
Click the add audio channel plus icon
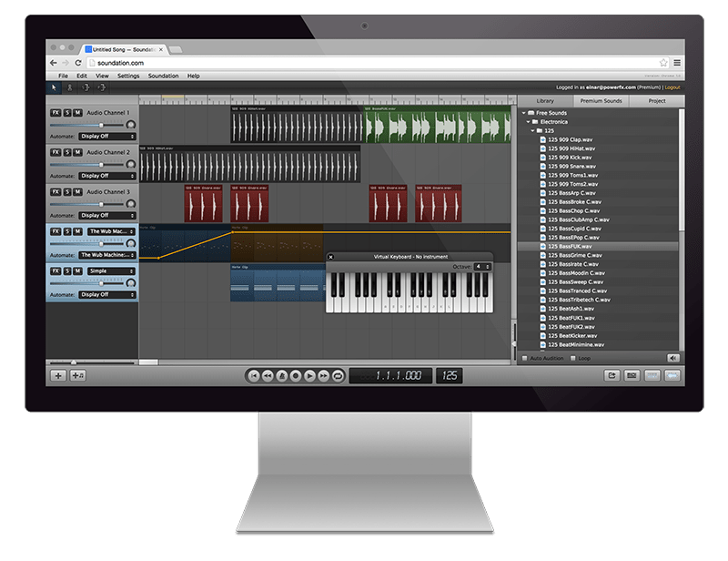[x=58, y=375]
